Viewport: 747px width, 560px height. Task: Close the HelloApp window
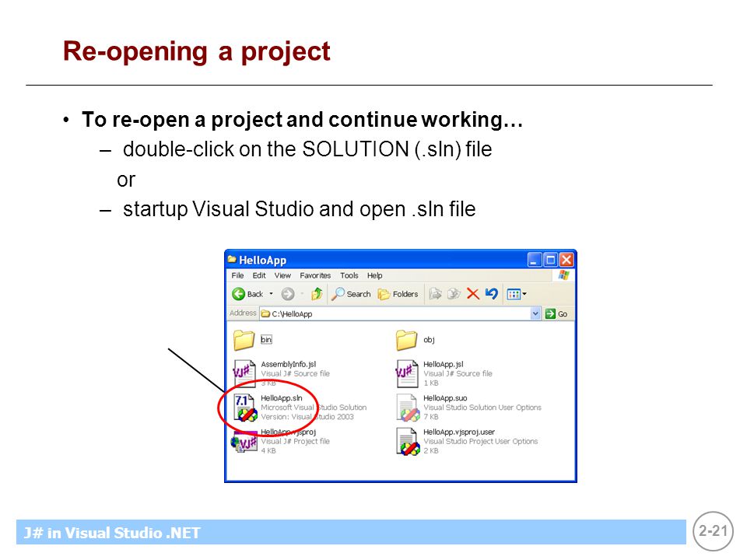[x=566, y=260]
